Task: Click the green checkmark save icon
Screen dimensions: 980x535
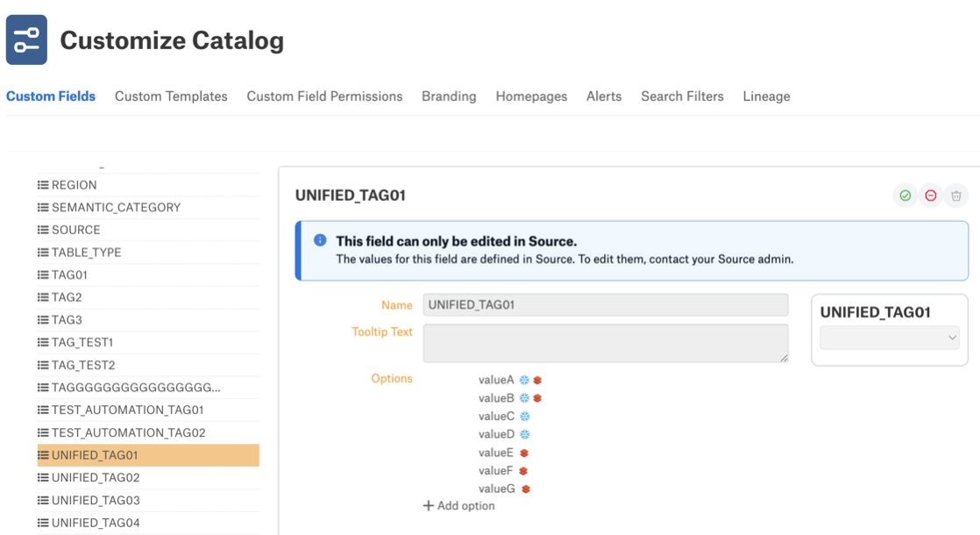Action: pyautogui.click(x=905, y=196)
